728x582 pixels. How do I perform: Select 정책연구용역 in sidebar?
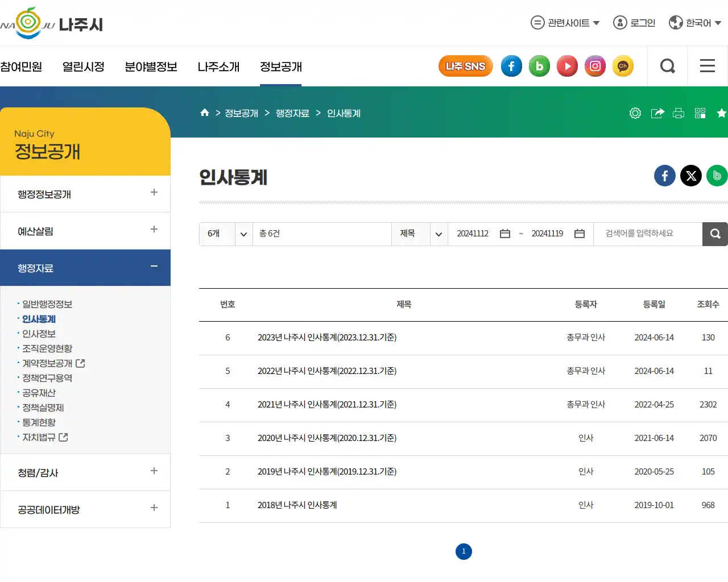(47, 378)
